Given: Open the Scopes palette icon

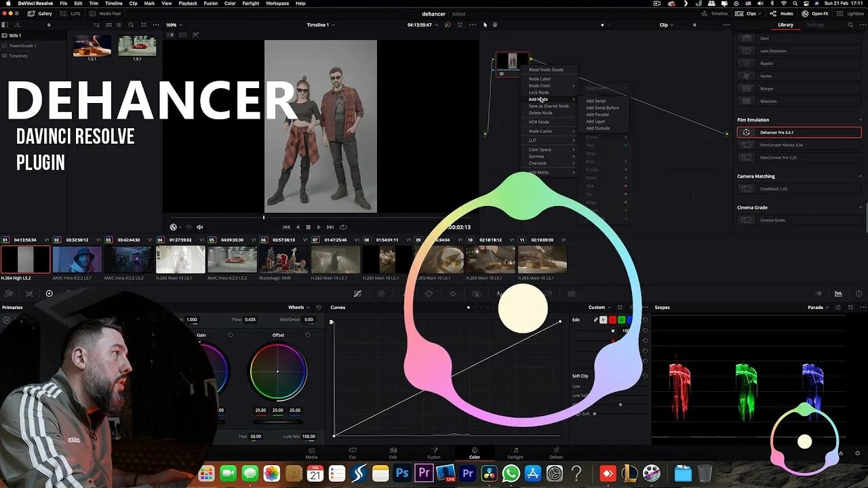Looking at the screenshot, I should [x=838, y=293].
